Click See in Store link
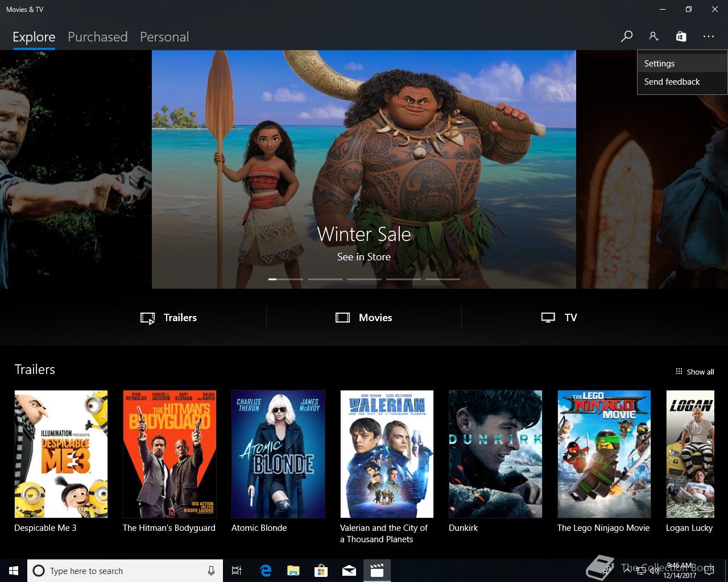The height and width of the screenshot is (582, 728). pyautogui.click(x=364, y=257)
